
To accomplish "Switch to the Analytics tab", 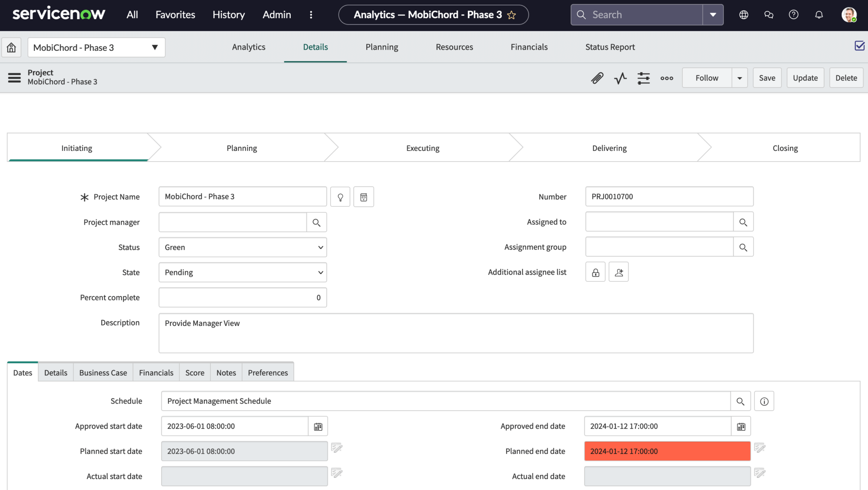I will click(249, 47).
